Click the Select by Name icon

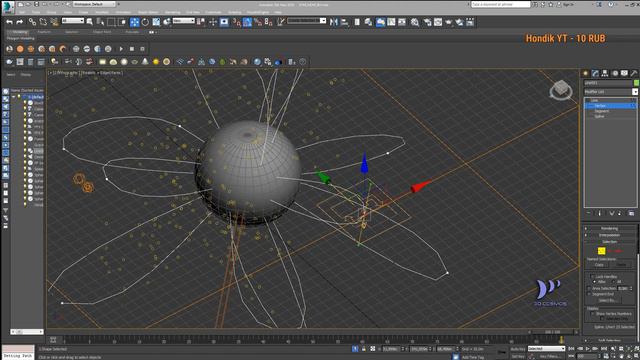(100, 22)
